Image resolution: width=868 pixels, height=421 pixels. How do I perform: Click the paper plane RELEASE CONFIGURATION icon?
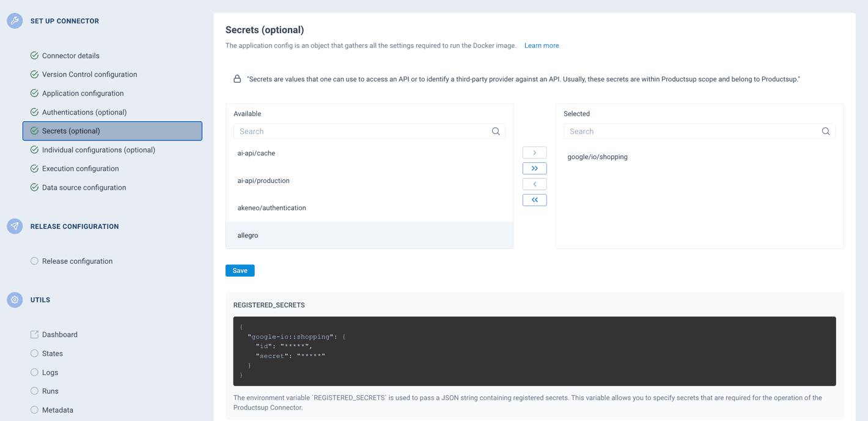(x=14, y=226)
